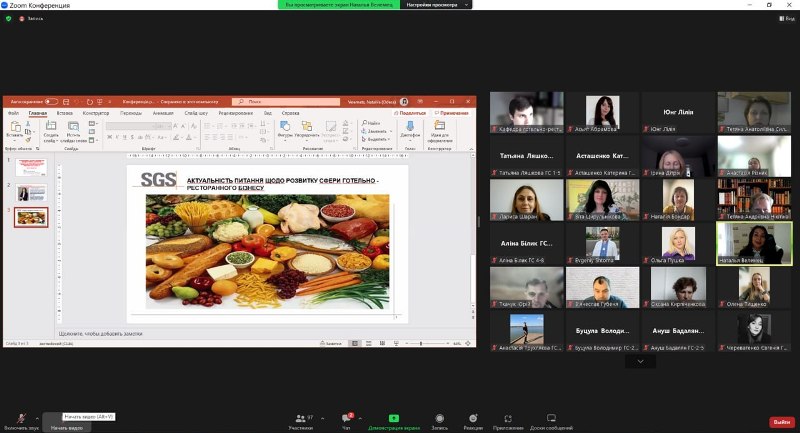
Task: Open Приложения apps icon
Action: click(x=508, y=418)
